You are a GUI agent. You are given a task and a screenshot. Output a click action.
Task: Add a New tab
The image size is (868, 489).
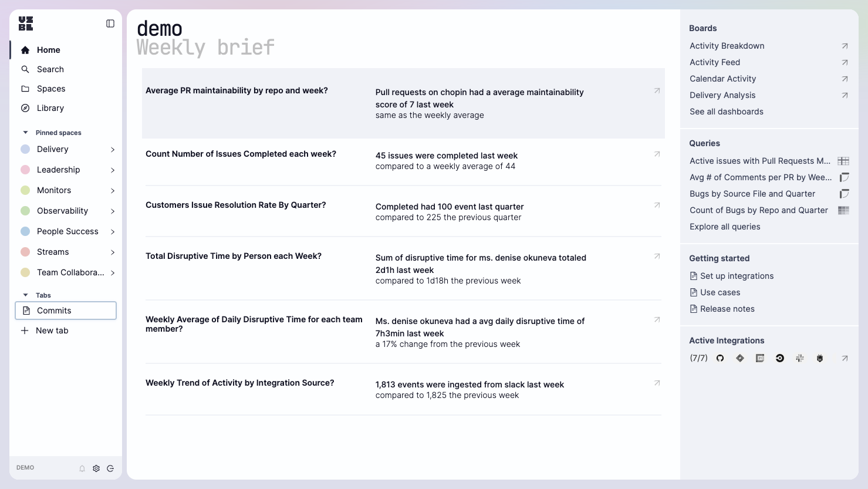click(x=52, y=331)
